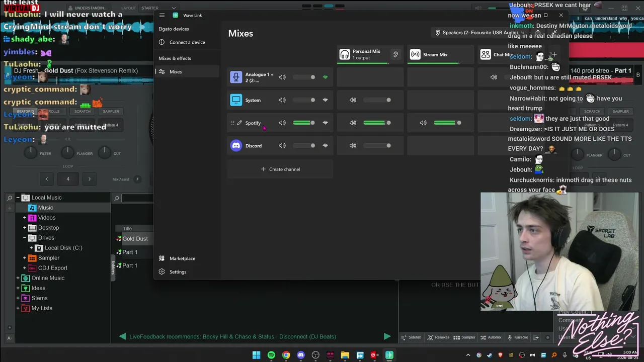Open Discord from the taskbar

coord(301,355)
